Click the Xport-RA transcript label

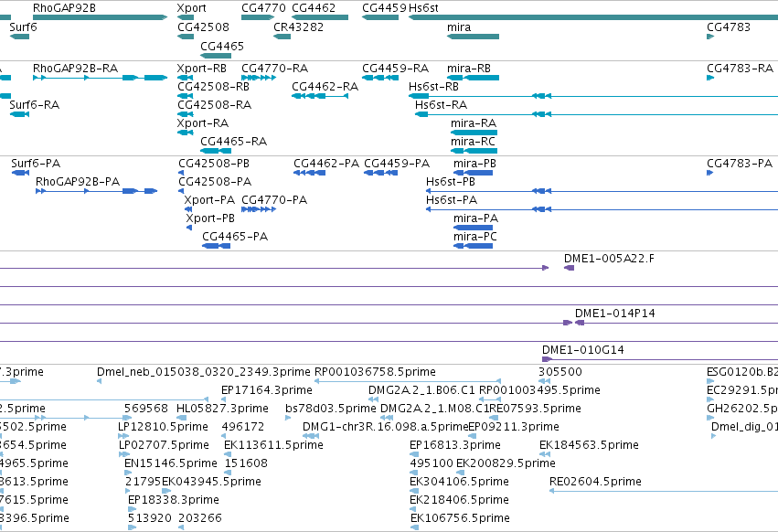pos(202,123)
